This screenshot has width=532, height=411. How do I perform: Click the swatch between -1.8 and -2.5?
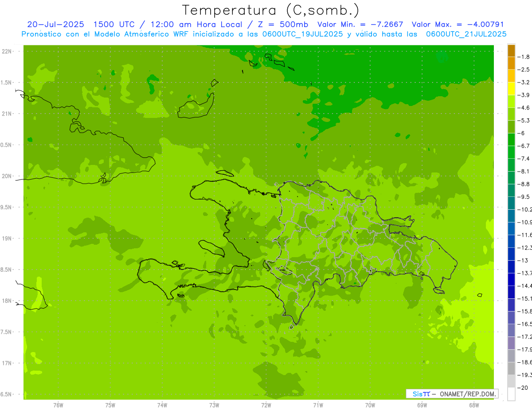point(511,63)
